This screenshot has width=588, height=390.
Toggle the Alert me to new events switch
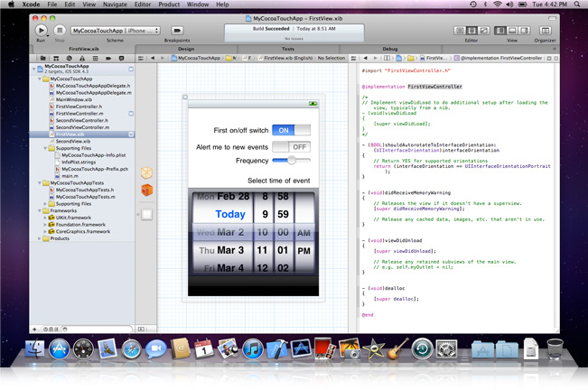291,146
